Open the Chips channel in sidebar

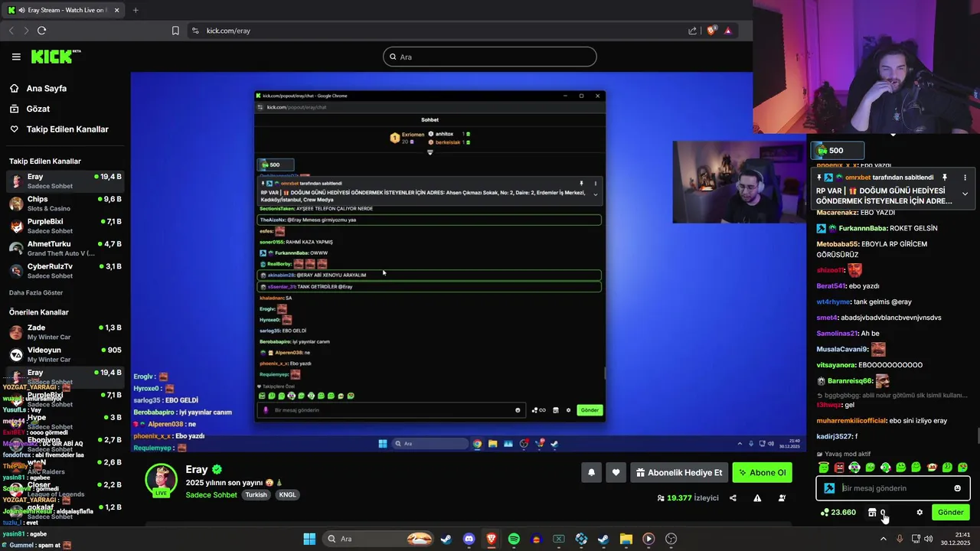tap(65, 204)
